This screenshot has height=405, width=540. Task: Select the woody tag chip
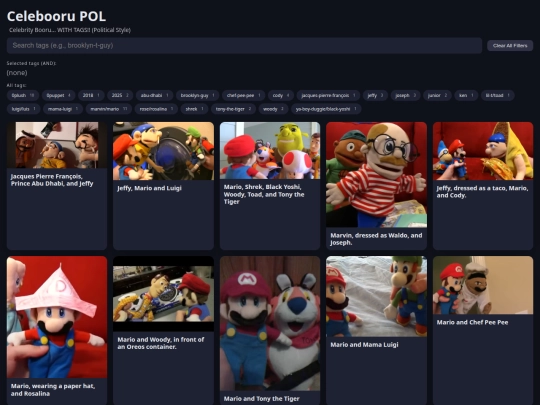pyautogui.click(x=273, y=109)
